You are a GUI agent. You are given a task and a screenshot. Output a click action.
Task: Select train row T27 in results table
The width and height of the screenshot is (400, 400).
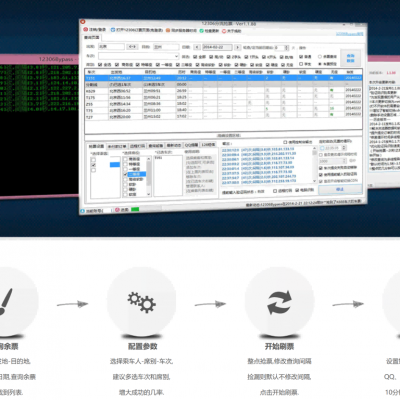pos(223,116)
